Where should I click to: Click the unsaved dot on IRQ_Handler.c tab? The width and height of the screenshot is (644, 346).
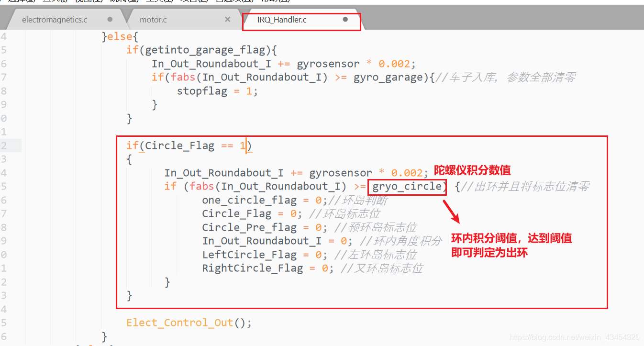click(345, 20)
